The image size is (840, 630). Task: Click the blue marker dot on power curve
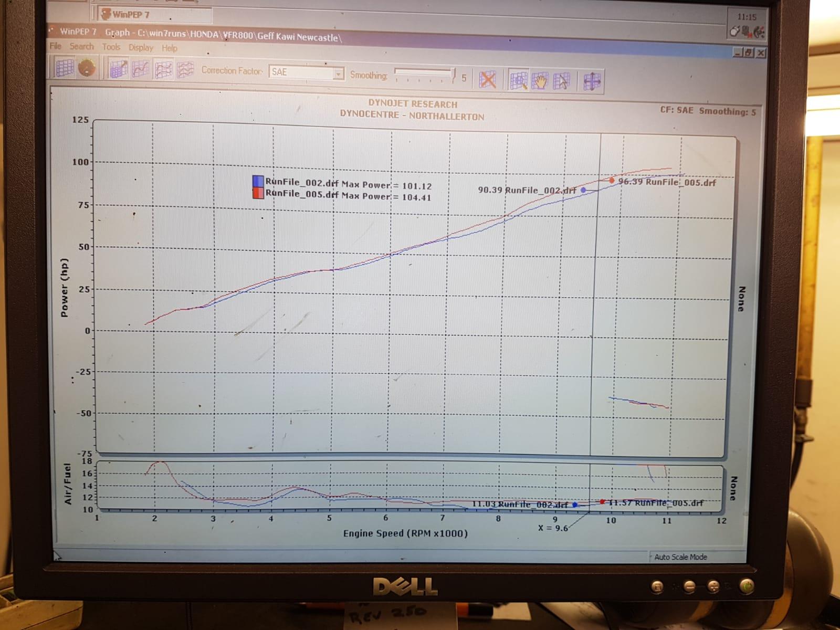coord(583,190)
